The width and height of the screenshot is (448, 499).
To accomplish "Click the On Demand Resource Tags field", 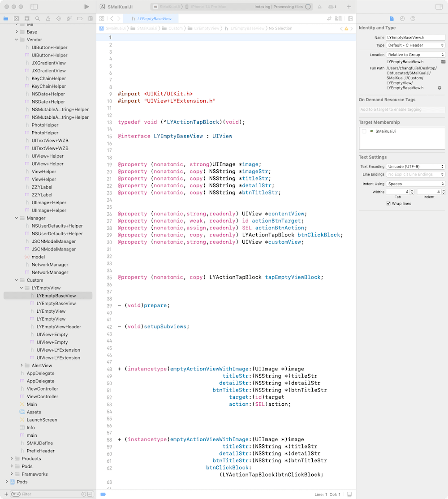I will coord(402,109).
